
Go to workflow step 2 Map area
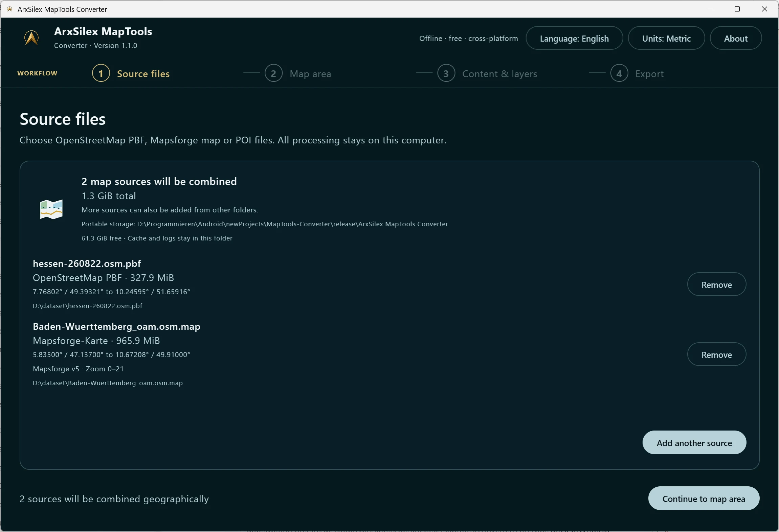click(x=298, y=73)
